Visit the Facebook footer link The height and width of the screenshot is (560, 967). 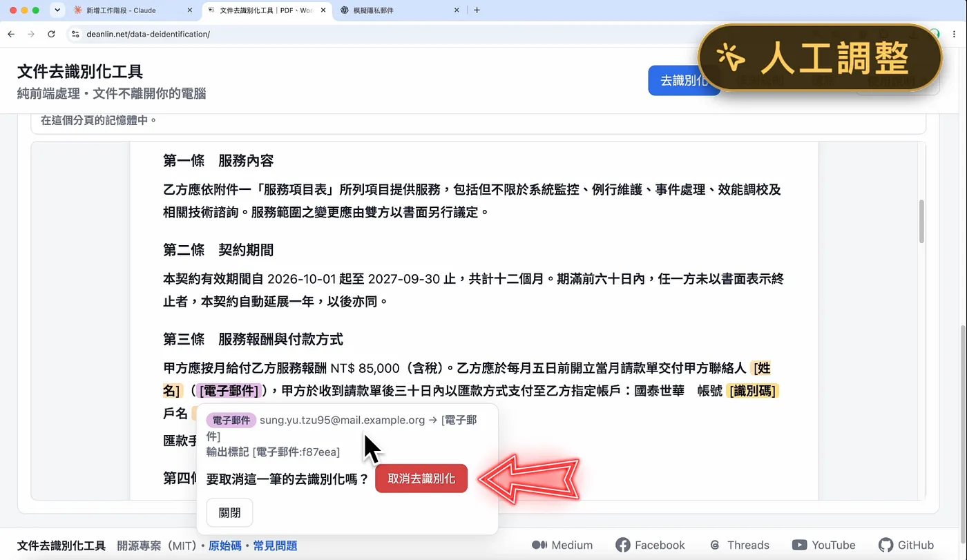coord(650,545)
